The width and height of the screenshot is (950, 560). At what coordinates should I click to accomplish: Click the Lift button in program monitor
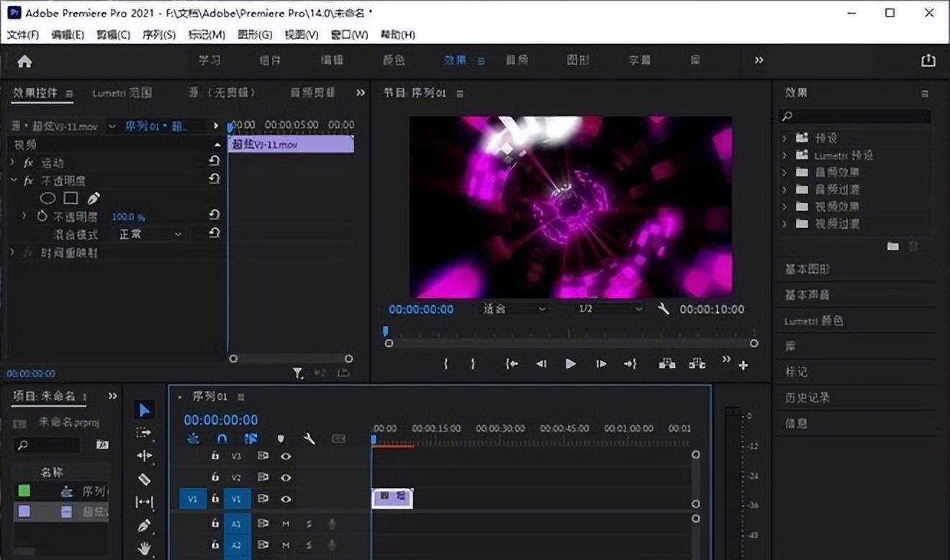click(x=667, y=364)
